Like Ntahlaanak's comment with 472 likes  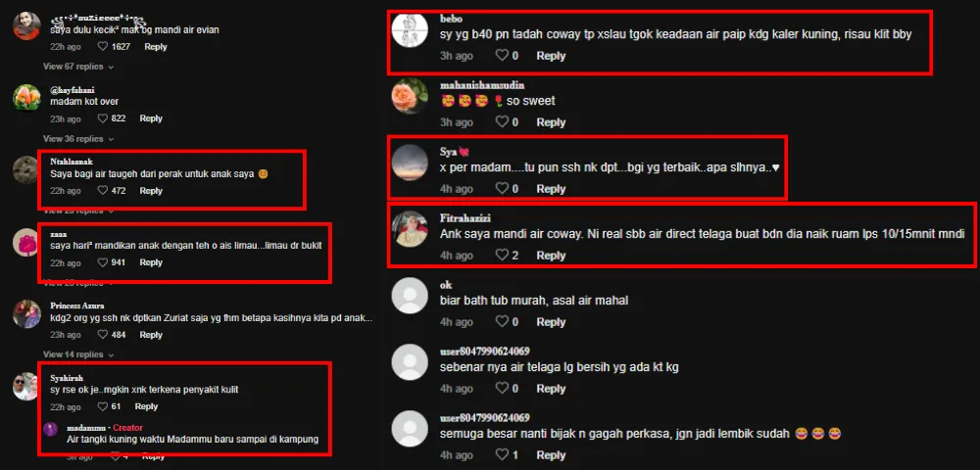103,191
